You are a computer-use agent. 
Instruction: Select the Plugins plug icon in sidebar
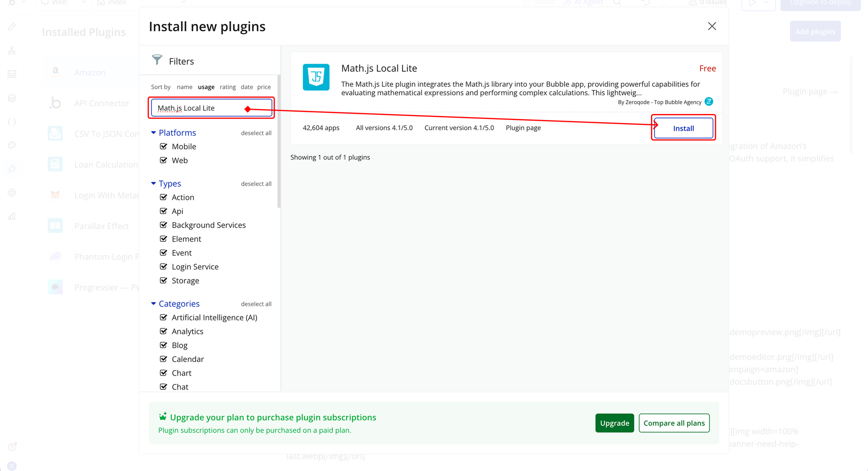click(12, 169)
